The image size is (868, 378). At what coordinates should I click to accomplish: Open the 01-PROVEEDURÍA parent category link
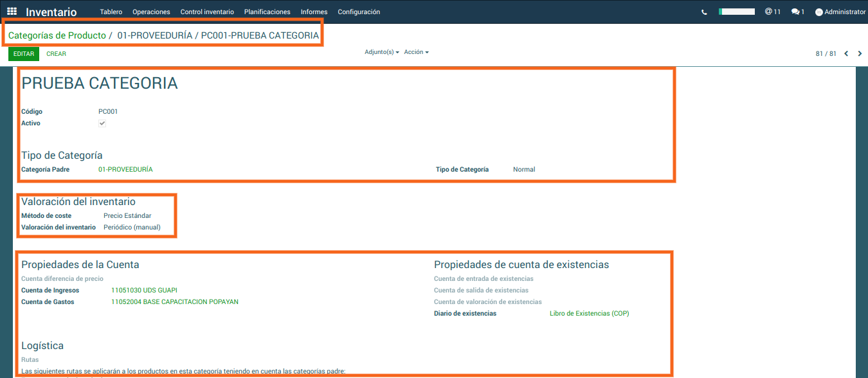pos(125,170)
